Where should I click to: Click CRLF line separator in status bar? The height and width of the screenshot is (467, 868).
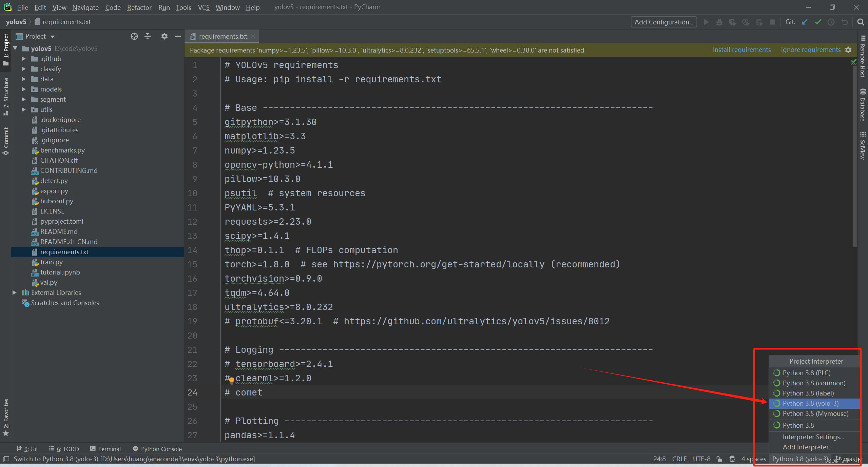[679, 459]
